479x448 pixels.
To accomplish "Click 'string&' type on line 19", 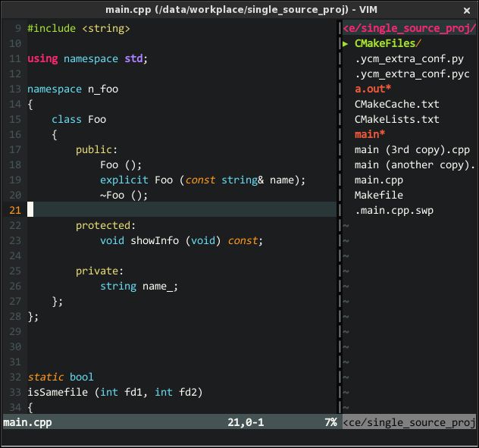I will tap(243, 180).
